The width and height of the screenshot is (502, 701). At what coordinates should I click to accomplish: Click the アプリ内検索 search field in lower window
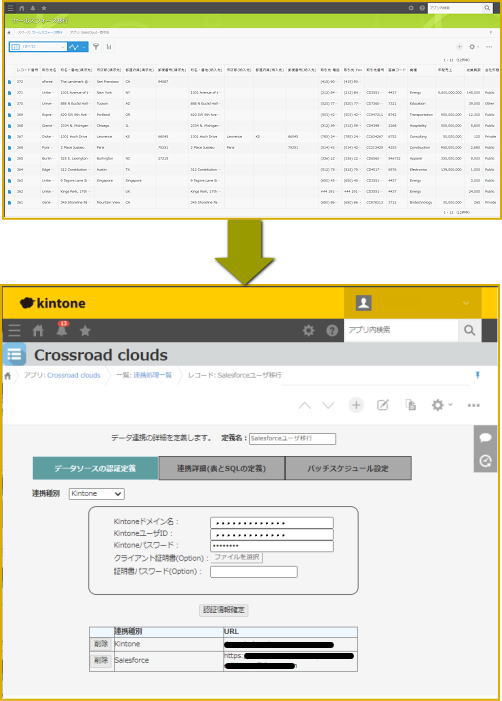tap(401, 330)
